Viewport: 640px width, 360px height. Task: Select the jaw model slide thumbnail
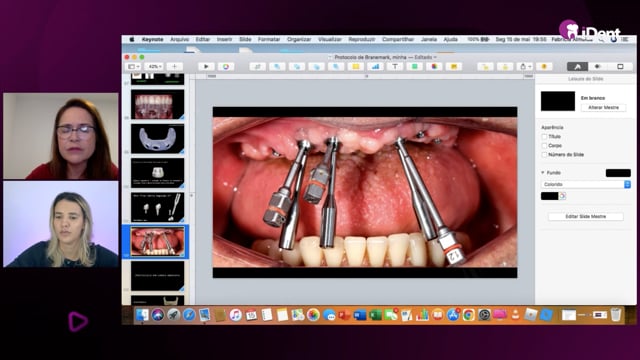158,138
